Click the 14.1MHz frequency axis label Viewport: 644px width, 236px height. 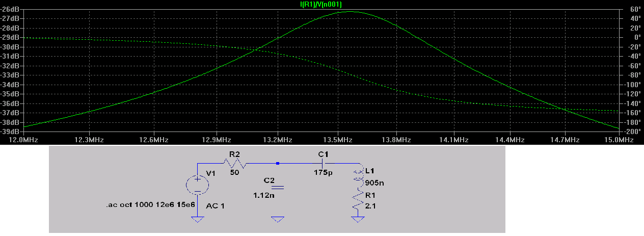(454, 139)
